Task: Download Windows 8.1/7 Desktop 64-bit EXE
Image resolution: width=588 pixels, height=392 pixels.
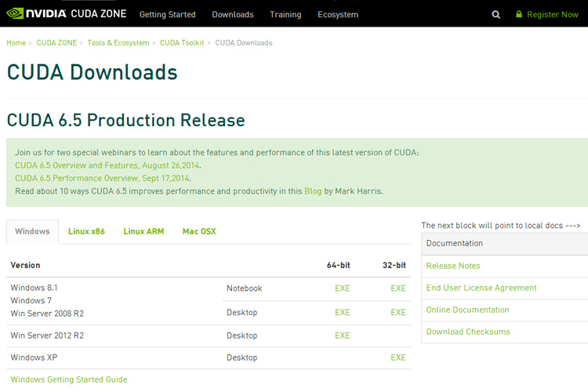Action: [343, 313]
